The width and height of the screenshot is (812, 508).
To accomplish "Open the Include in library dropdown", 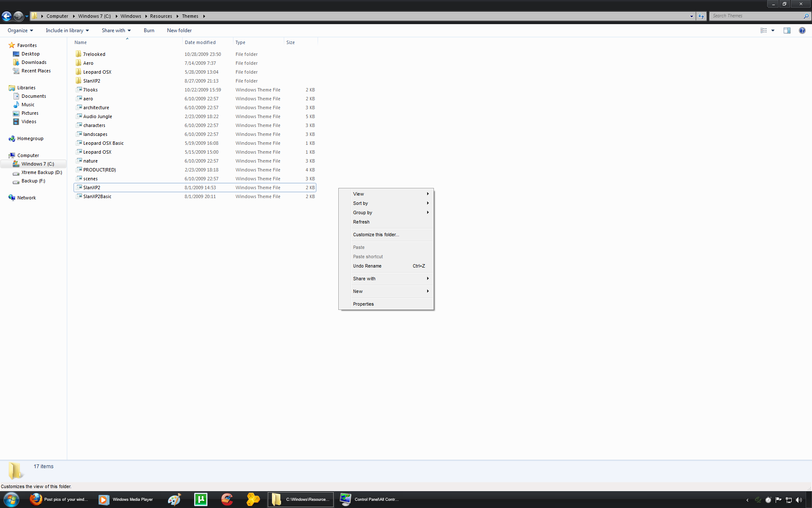I will 67,30.
